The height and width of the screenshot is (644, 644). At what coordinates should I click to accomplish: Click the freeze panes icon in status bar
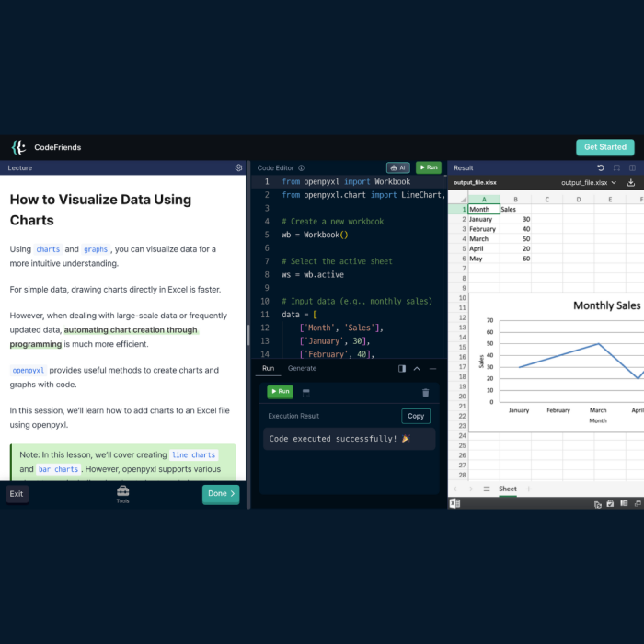[x=624, y=503]
